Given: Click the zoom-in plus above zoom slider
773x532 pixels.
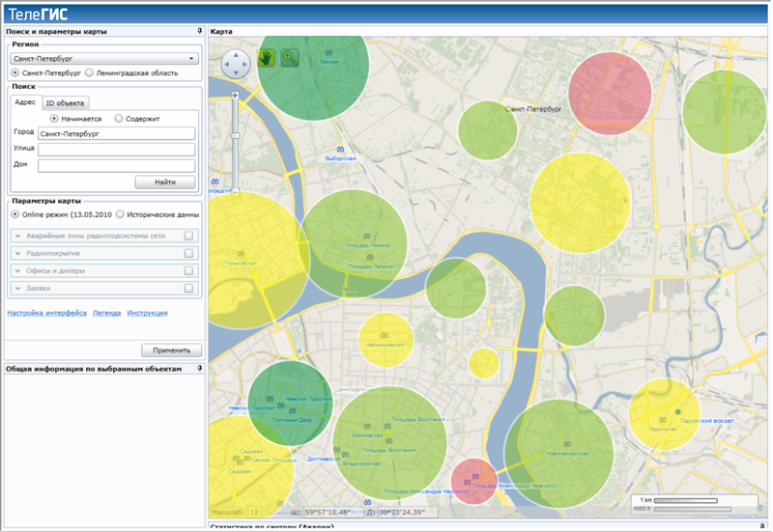Looking at the screenshot, I should [235, 96].
